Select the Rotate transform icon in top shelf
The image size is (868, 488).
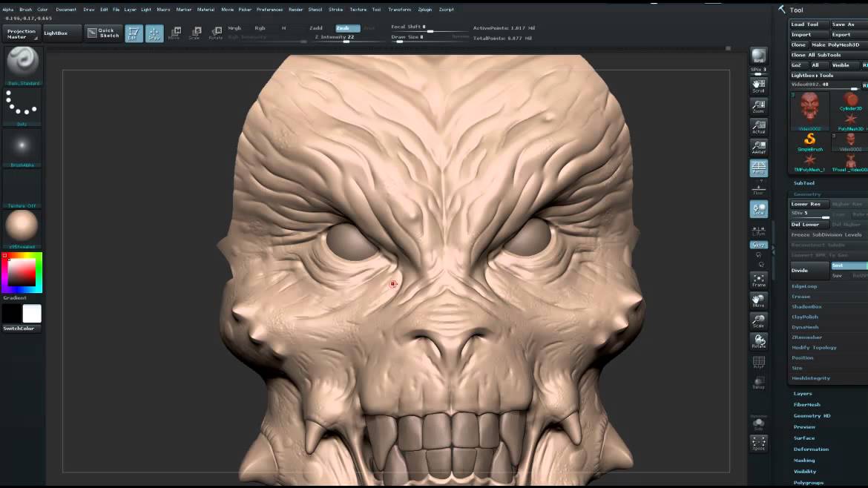tap(216, 33)
